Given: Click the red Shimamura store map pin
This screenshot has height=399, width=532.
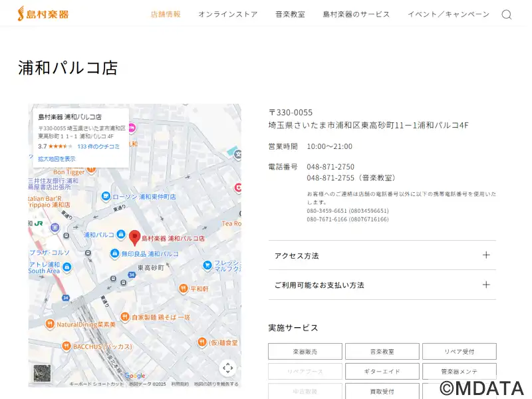Looking at the screenshot, I should [134, 237].
